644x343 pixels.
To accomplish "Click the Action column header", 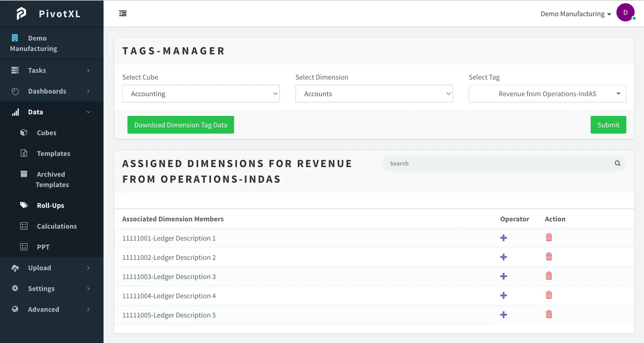I will click(x=555, y=219).
